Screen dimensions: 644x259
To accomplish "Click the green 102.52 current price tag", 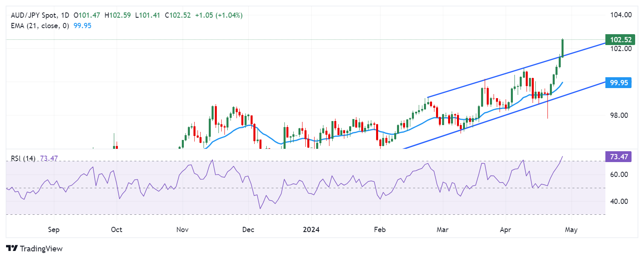I will [x=620, y=39].
